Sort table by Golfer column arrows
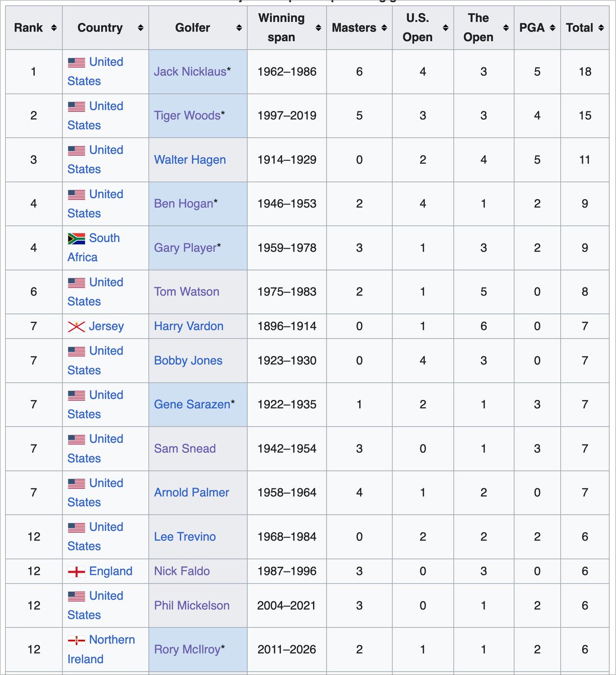The image size is (616, 675). [239, 28]
